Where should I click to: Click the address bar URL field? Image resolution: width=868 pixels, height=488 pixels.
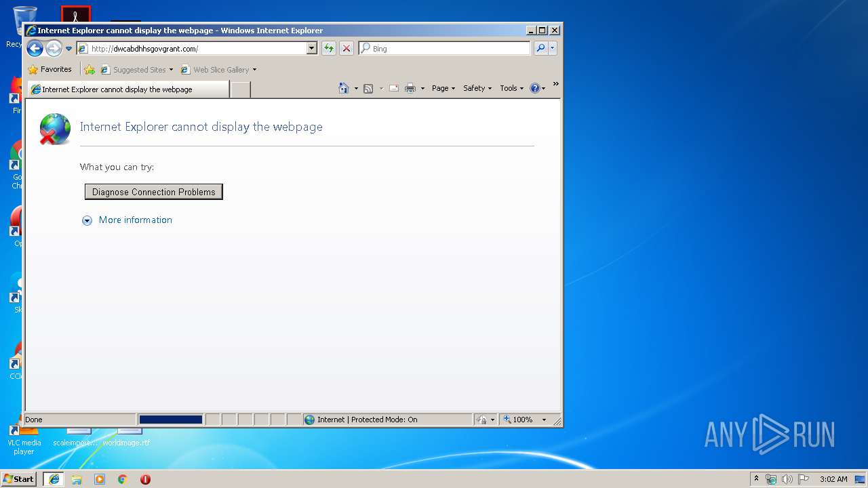click(x=191, y=48)
